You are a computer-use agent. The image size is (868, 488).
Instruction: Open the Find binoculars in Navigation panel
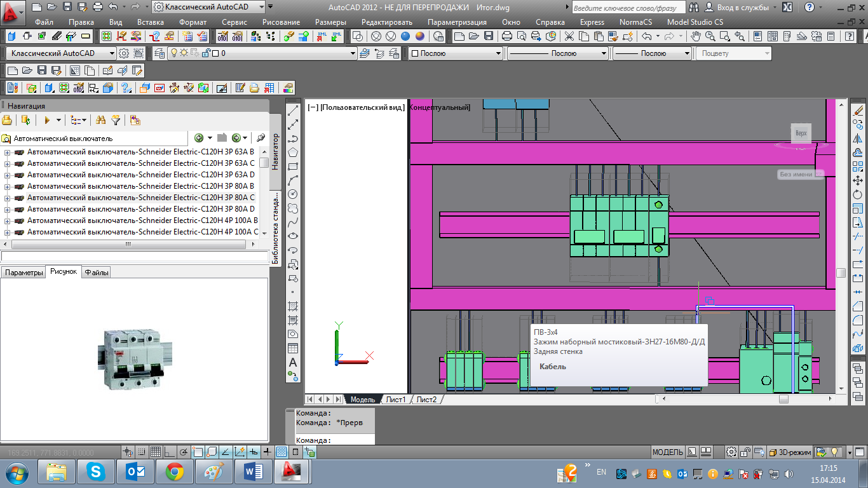100,120
